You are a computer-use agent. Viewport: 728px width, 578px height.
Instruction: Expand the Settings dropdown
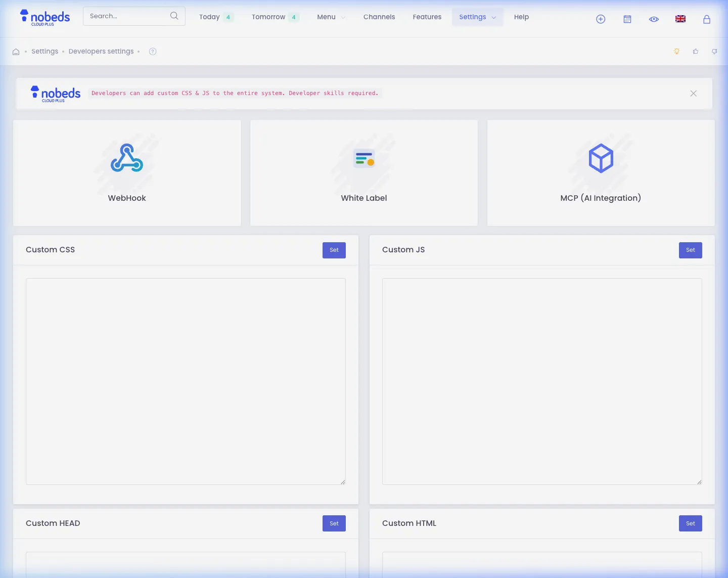coord(478,17)
